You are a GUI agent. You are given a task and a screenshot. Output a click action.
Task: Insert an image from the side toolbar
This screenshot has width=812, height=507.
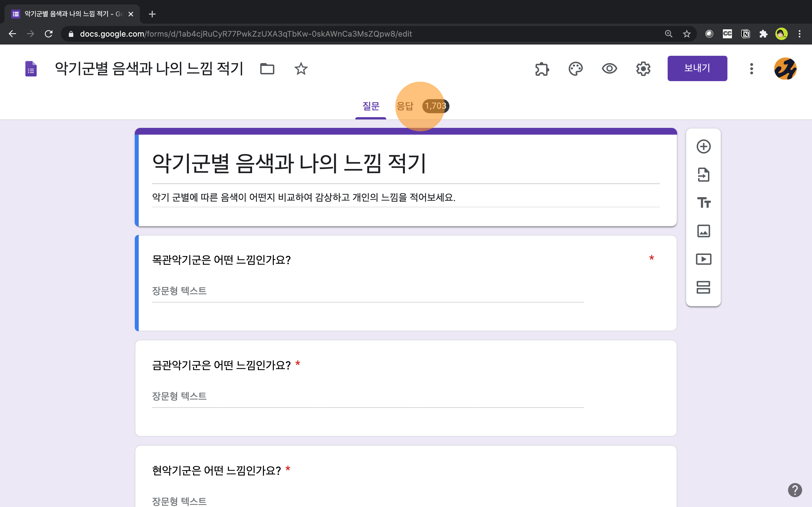pyautogui.click(x=703, y=231)
